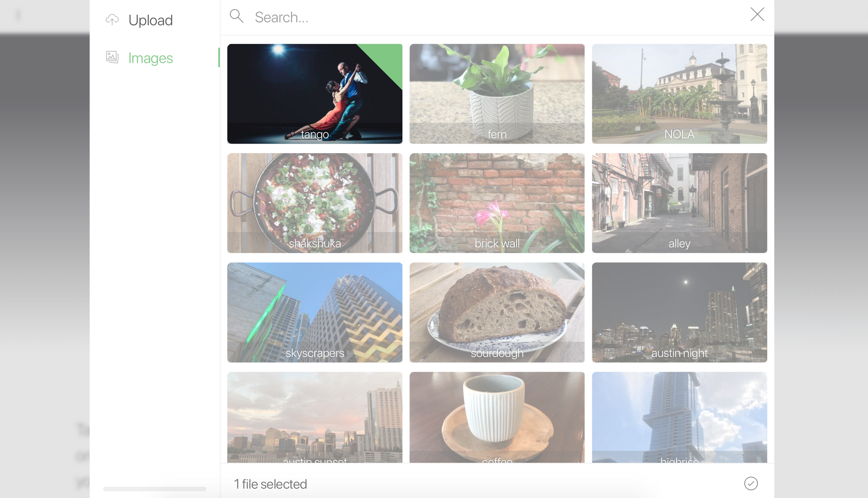Confirm selection with the checkmark icon

(751, 483)
